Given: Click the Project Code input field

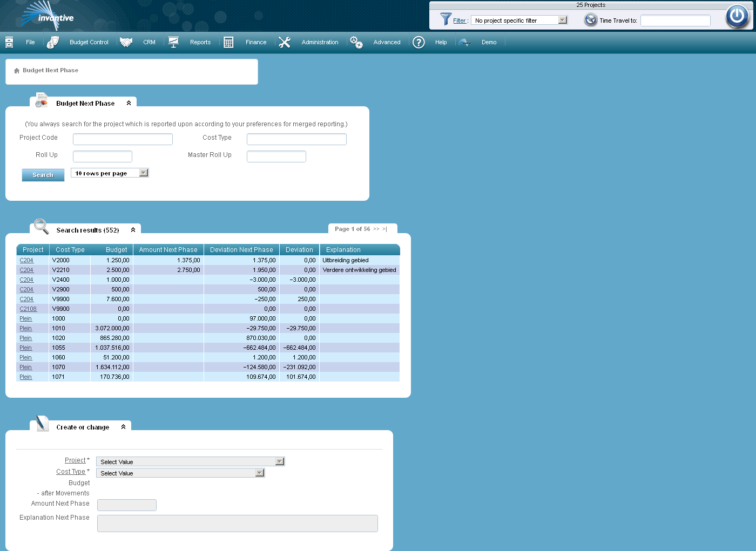Looking at the screenshot, I should point(123,139).
